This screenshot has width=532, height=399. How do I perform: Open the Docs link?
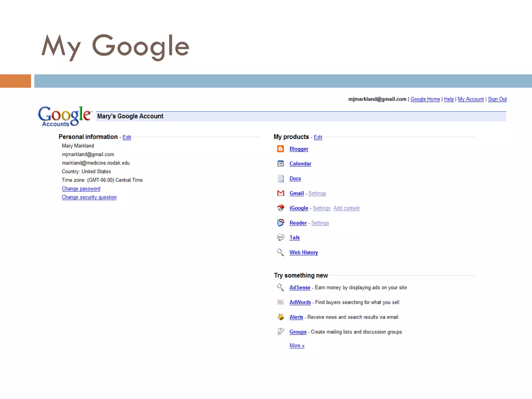point(295,178)
